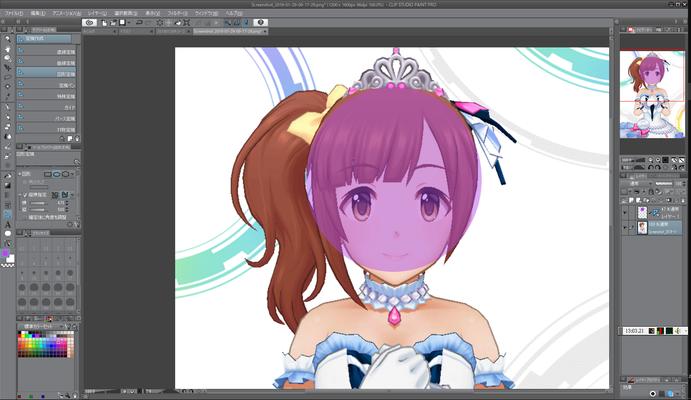
Task: Select the Eyedropper tool
Action: pos(7,96)
